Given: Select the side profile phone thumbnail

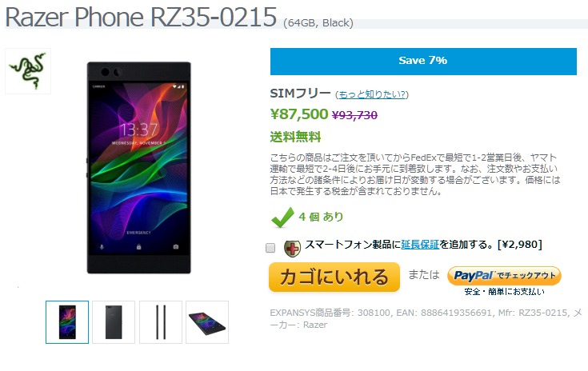Looking at the screenshot, I should coord(161,322).
